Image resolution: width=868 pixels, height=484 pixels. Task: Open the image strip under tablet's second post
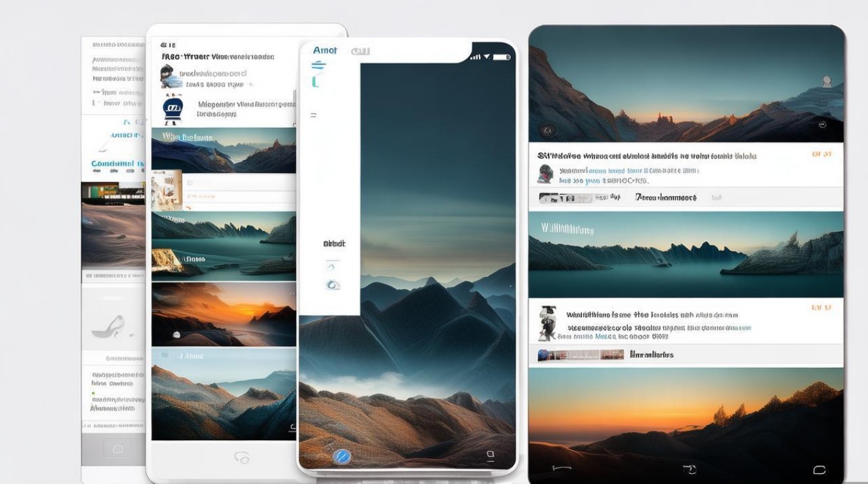pos(581,354)
